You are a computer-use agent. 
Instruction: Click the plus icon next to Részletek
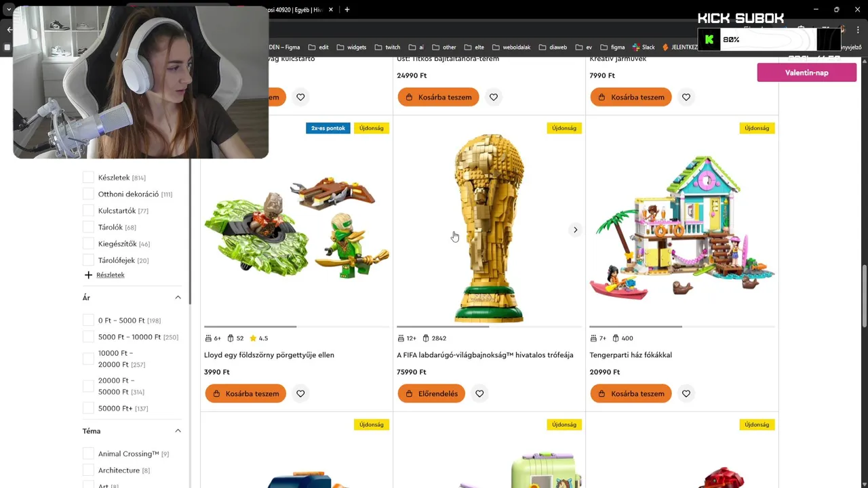click(88, 275)
